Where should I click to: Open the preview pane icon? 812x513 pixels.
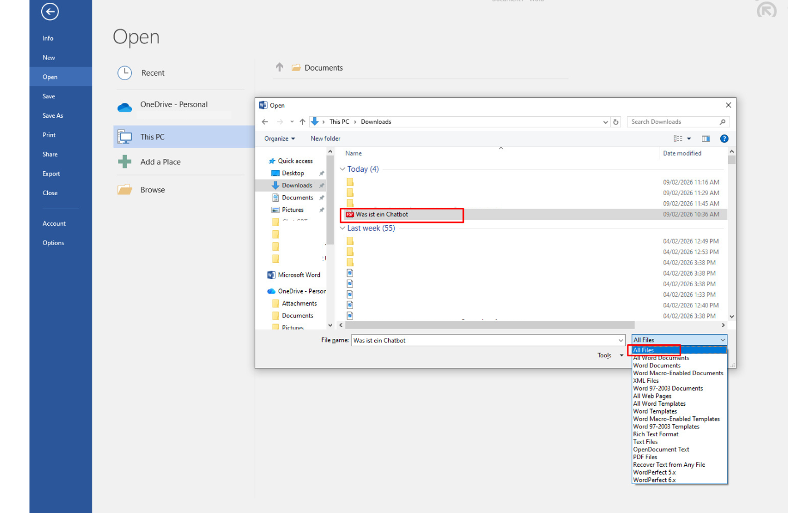pos(705,138)
